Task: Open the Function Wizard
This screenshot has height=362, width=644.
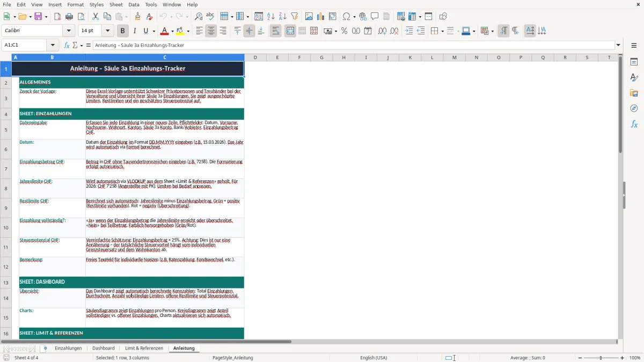Action: click(x=67, y=45)
